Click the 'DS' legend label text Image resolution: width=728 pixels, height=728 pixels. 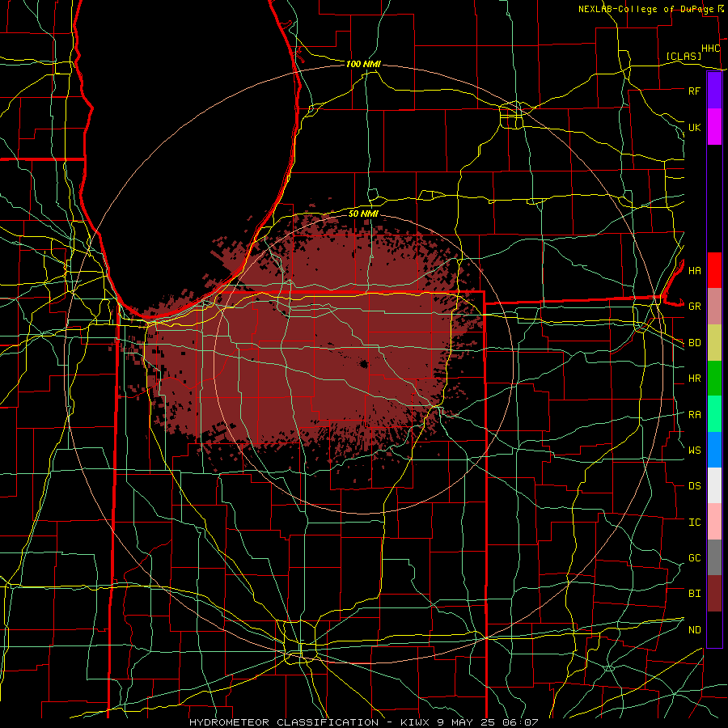[x=694, y=486]
